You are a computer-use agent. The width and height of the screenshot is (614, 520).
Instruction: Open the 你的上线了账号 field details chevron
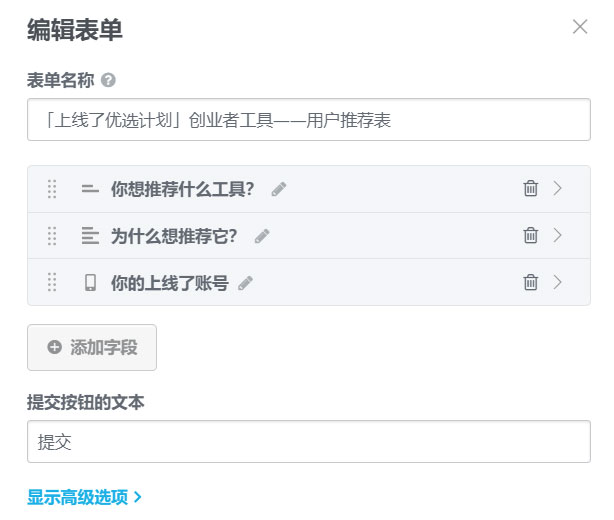click(x=558, y=282)
